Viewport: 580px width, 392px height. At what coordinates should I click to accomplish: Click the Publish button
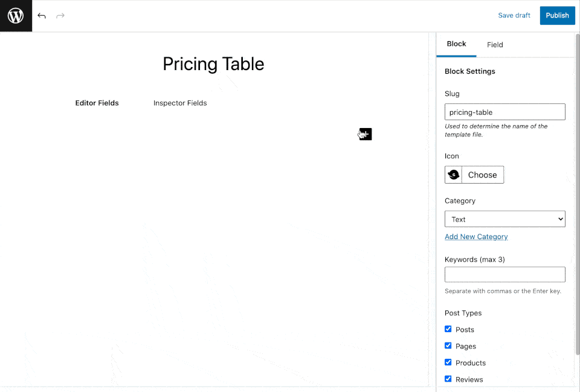(557, 16)
